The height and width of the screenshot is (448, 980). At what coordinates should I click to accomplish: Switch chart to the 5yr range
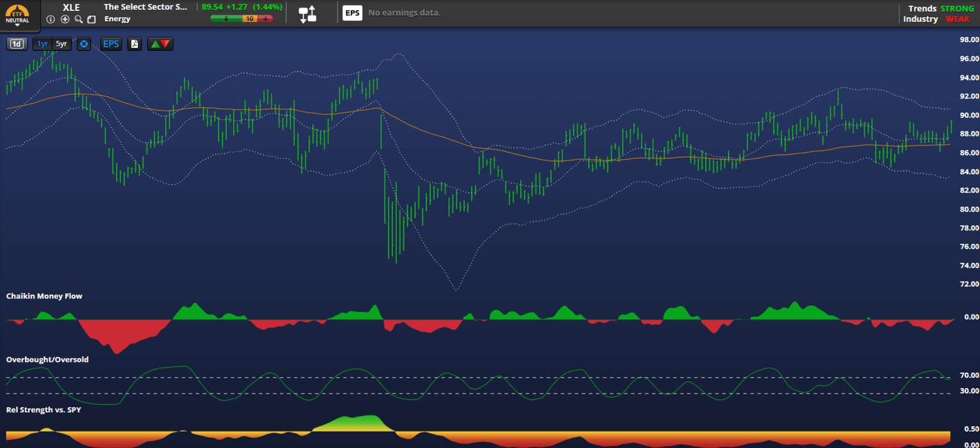point(61,44)
